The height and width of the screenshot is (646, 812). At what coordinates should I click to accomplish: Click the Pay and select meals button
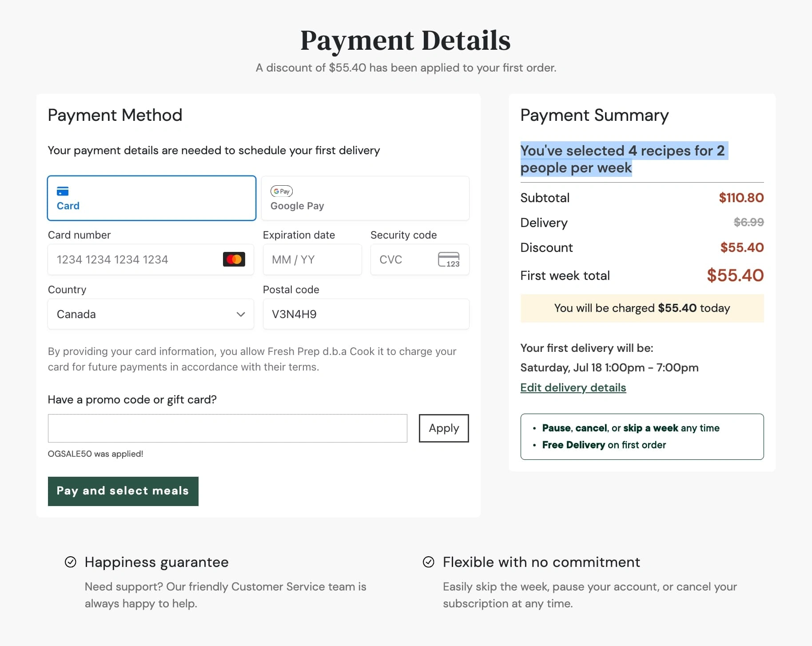pyautogui.click(x=123, y=491)
